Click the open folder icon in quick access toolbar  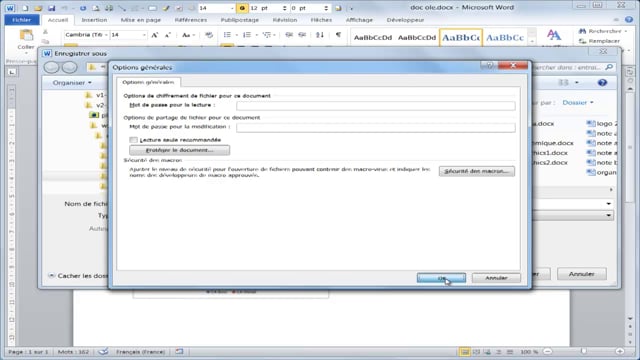tap(38, 8)
